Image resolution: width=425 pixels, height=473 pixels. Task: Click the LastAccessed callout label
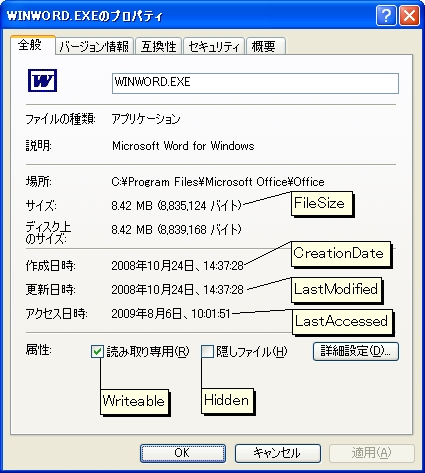pyautogui.click(x=343, y=322)
